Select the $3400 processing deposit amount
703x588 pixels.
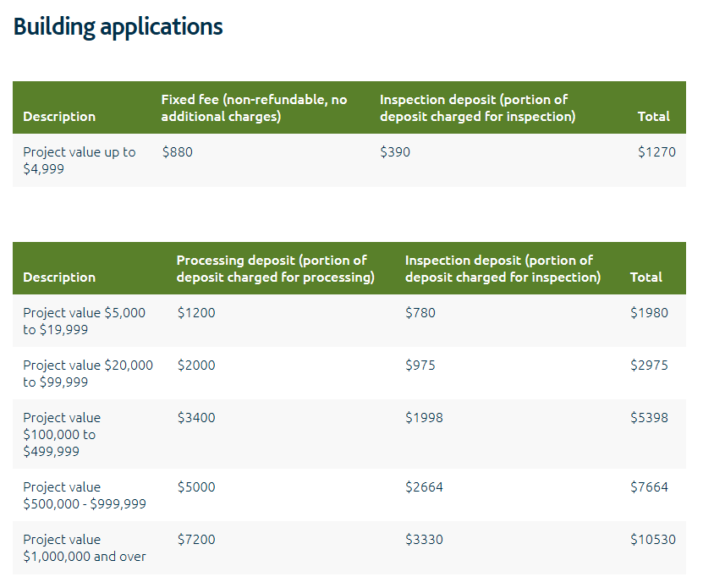click(196, 418)
